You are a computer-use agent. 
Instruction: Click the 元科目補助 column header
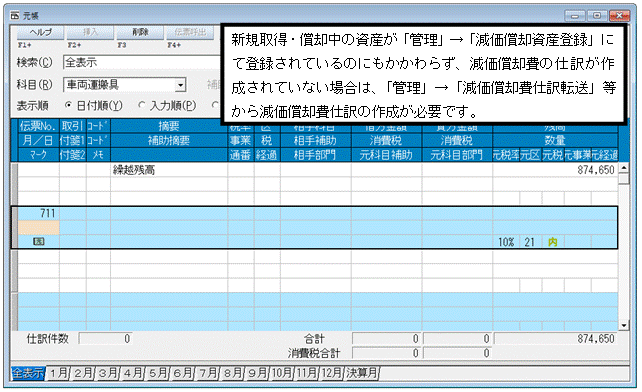tap(386, 155)
